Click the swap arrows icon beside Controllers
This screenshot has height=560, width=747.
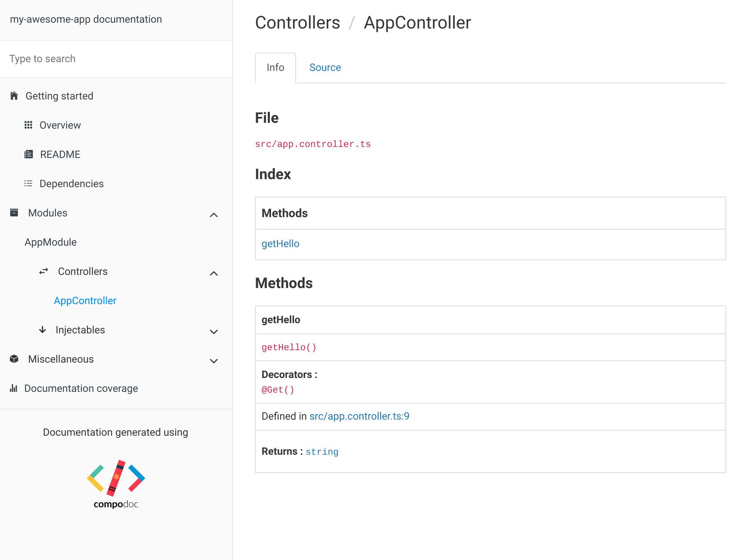pos(44,271)
